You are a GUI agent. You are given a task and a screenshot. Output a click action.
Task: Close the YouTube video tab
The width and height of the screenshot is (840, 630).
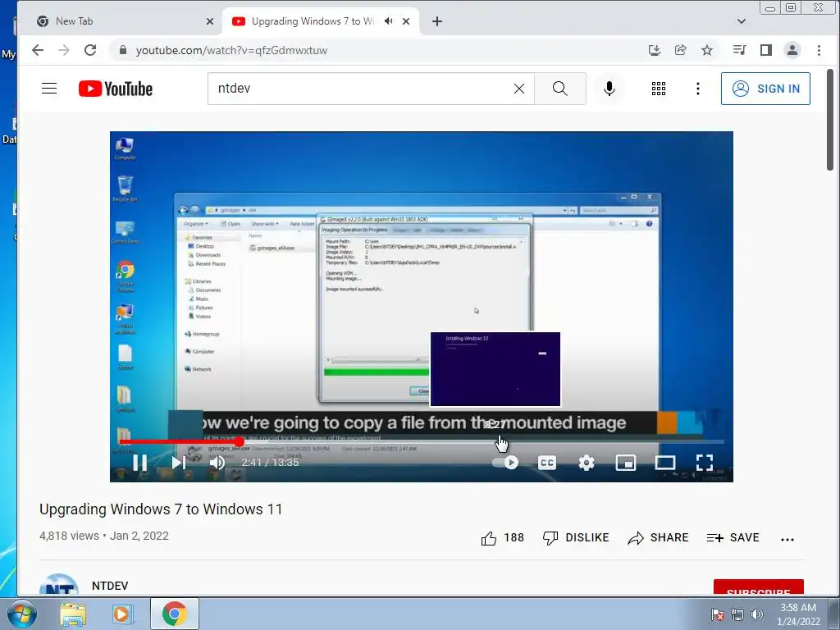tap(406, 21)
